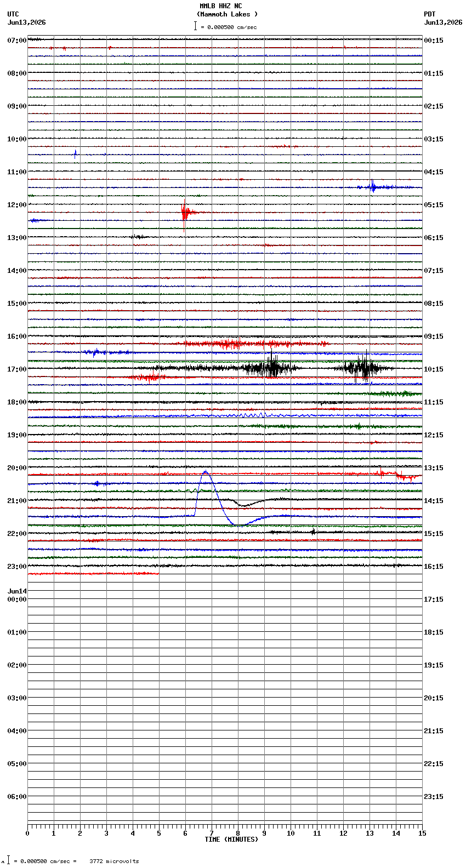Click the 09:15 PDT time label

434,336
